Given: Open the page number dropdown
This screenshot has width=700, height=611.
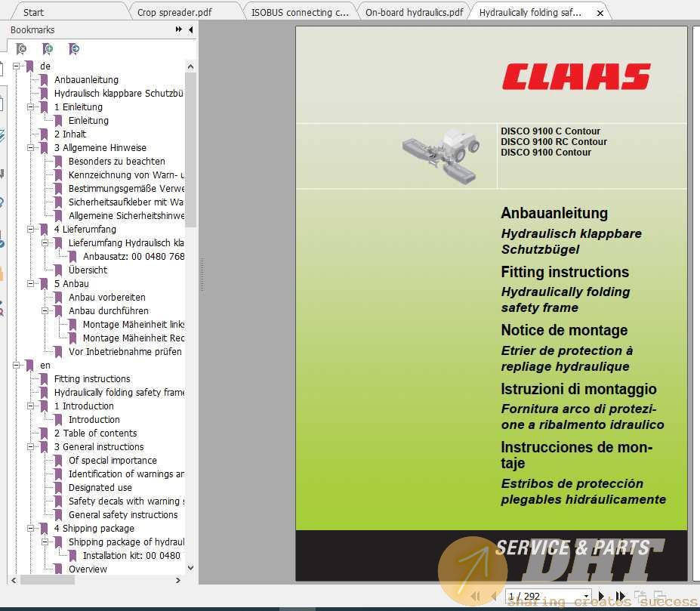Looking at the screenshot, I should click(x=586, y=596).
